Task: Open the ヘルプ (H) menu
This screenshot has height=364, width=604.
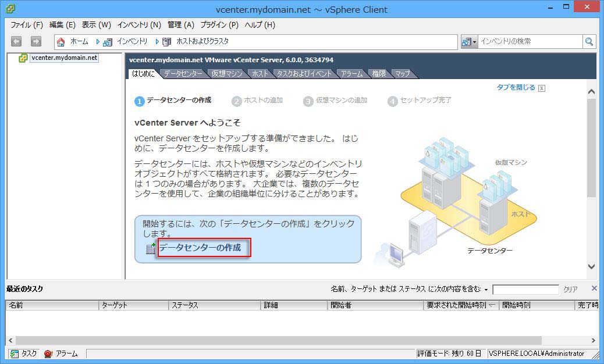Action: coord(260,25)
